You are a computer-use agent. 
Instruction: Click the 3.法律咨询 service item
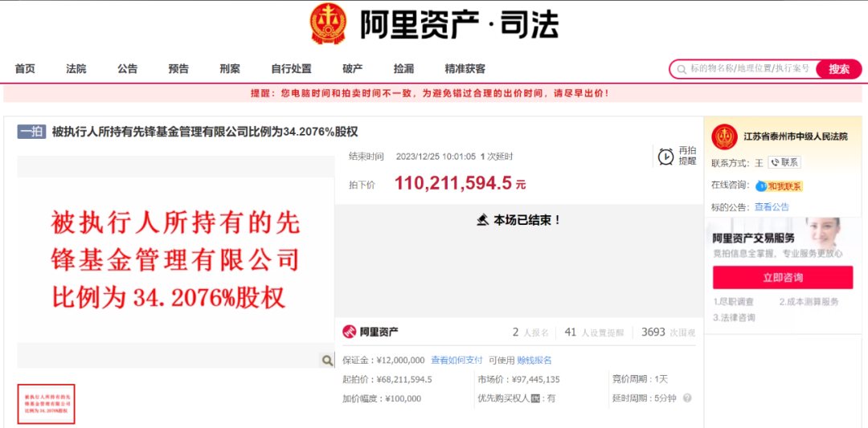click(733, 318)
